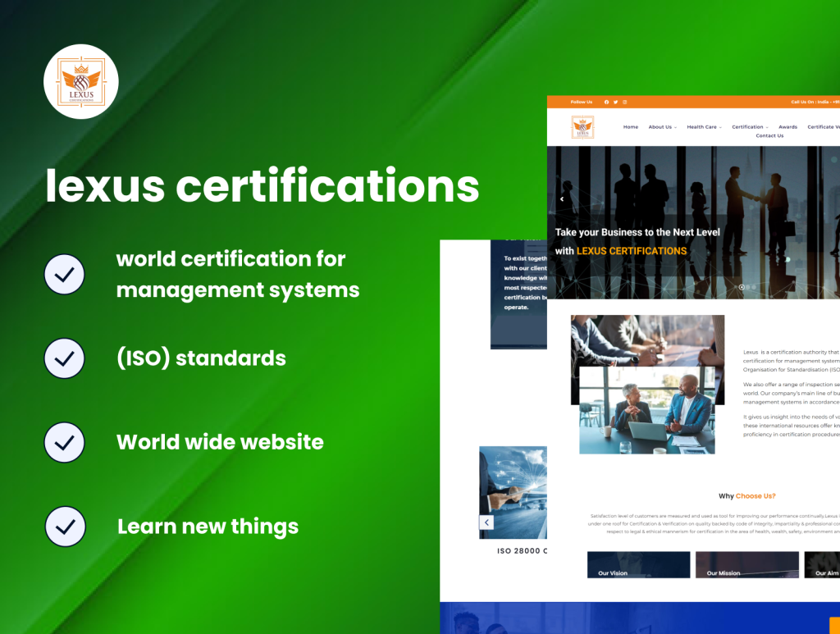The image size is (840, 634).
Task: Click the two-men-at-laptop meeting photo
Action: (x=647, y=410)
